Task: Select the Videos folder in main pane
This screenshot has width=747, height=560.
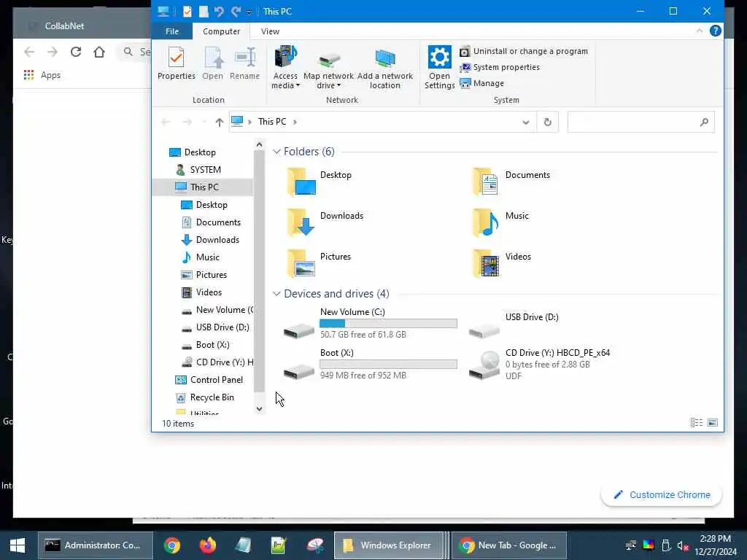Action: click(x=500, y=263)
